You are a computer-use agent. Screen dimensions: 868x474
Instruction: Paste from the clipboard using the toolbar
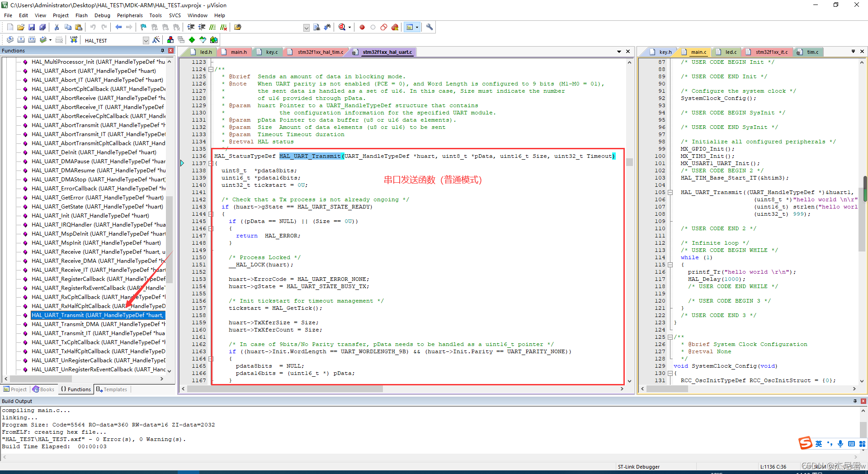tap(78, 27)
